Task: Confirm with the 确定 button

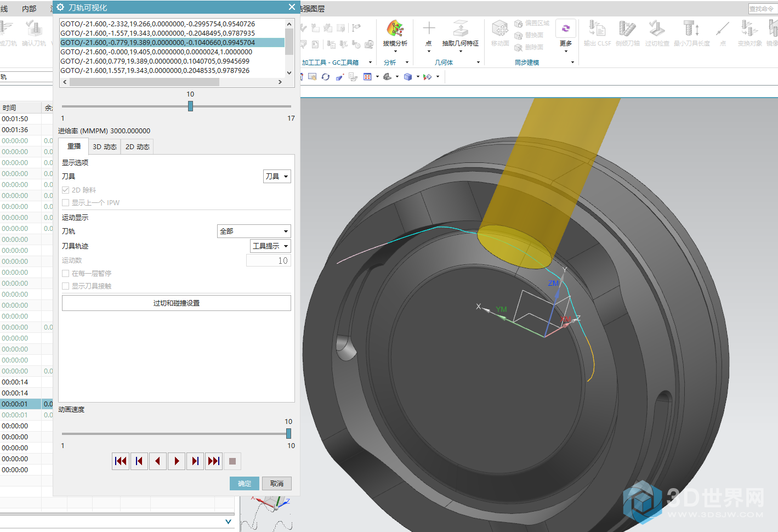Action: click(245, 483)
